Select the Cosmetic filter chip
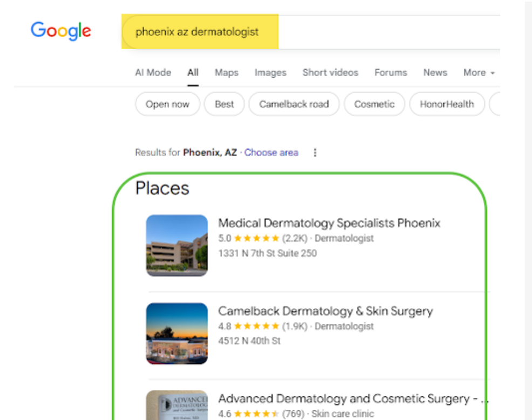The image size is (532, 420). 374,104
